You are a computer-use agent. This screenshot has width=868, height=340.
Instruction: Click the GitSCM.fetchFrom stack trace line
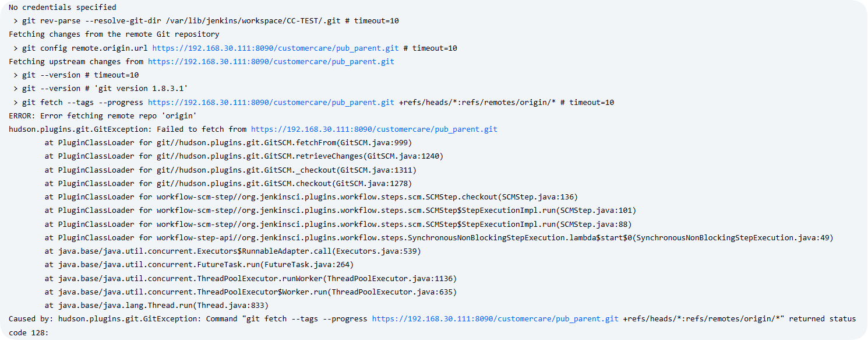click(x=228, y=142)
